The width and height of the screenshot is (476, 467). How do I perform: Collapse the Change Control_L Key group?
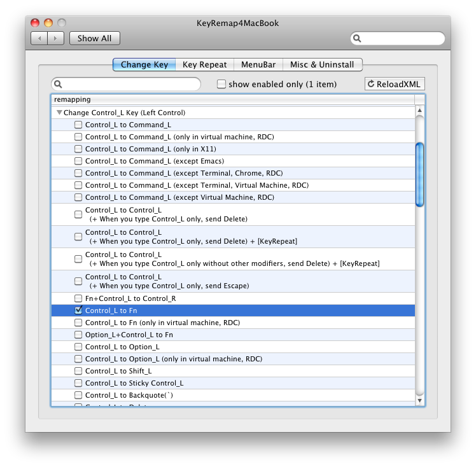[59, 113]
